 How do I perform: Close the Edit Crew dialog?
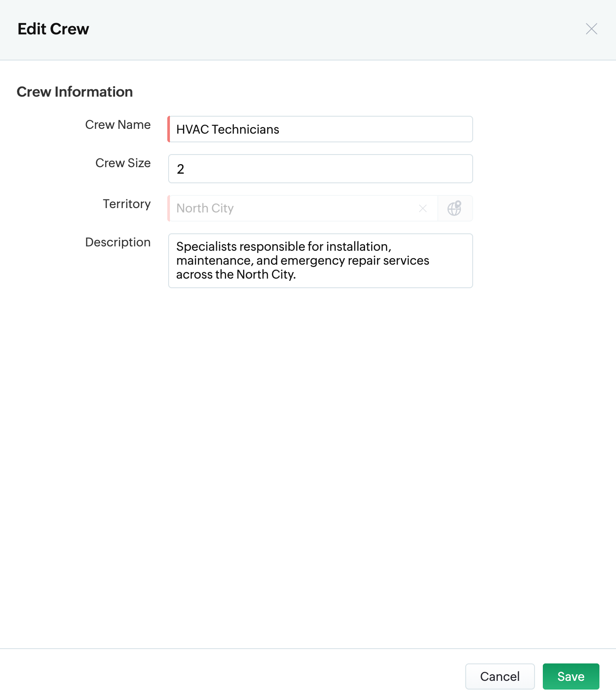pyautogui.click(x=591, y=29)
